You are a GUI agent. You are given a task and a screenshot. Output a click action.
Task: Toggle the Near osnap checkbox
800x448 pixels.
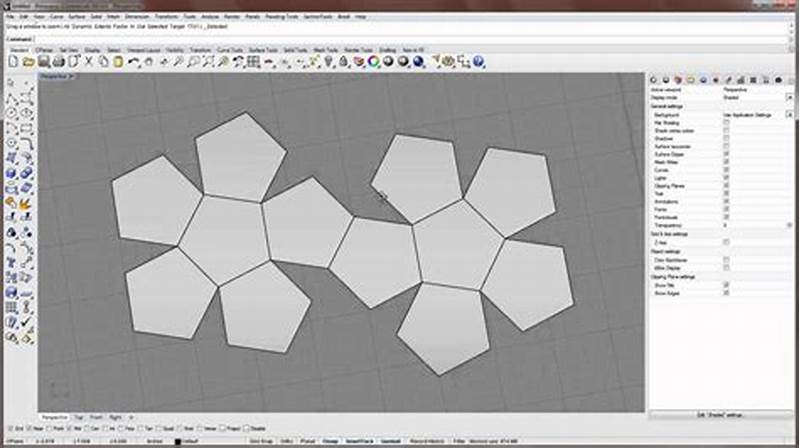[x=30, y=429]
